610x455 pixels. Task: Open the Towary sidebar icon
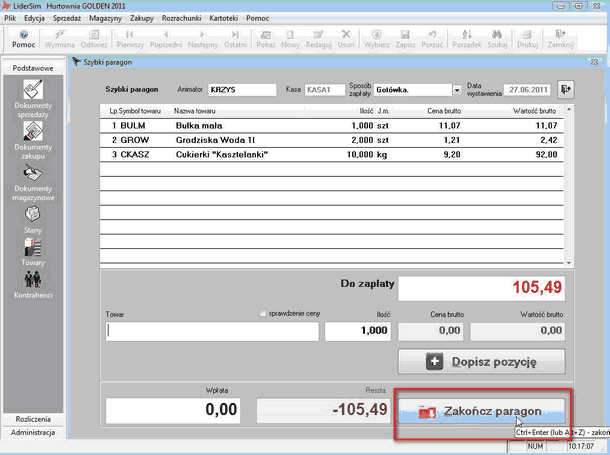33,252
